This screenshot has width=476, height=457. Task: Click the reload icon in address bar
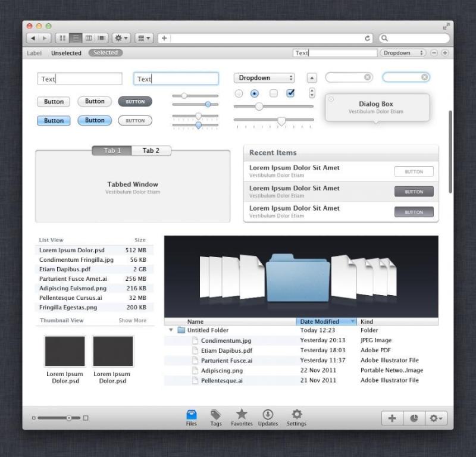(368, 38)
